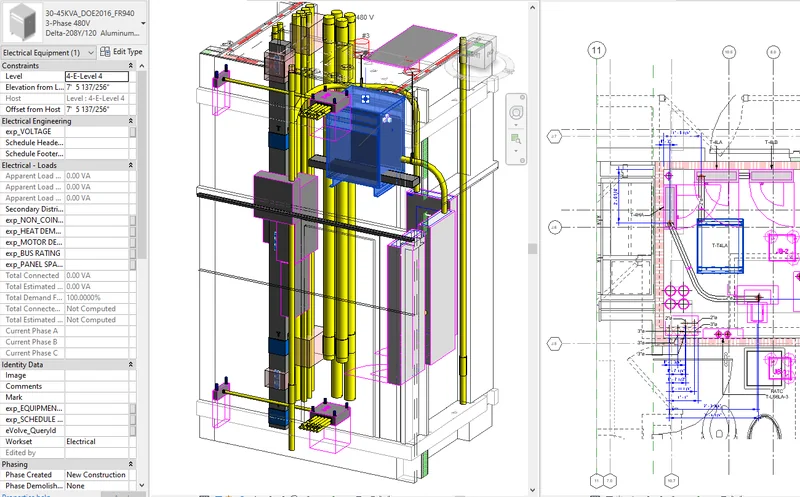The height and width of the screenshot is (497, 800).
Task: Click the navigation bar top corner options button
Action: point(522,97)
